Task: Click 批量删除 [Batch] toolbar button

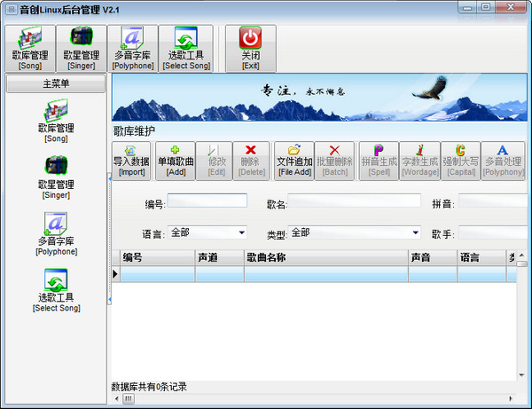Action: (334, 161)
